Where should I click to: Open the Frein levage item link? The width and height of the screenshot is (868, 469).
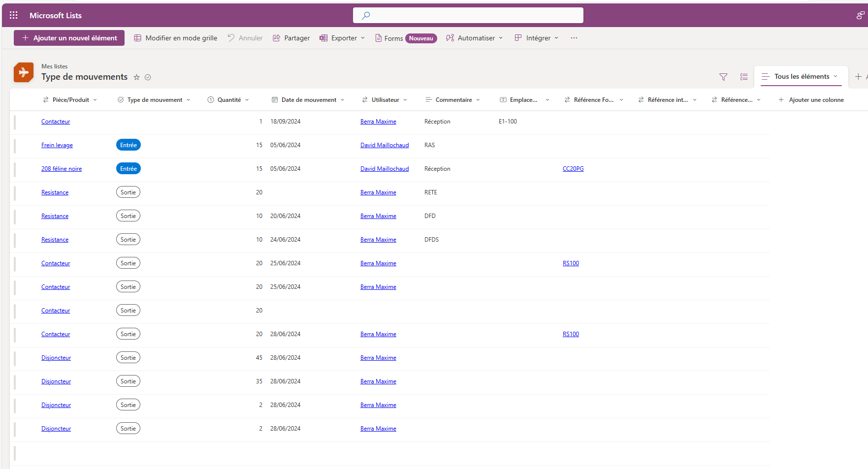point(57,145)
